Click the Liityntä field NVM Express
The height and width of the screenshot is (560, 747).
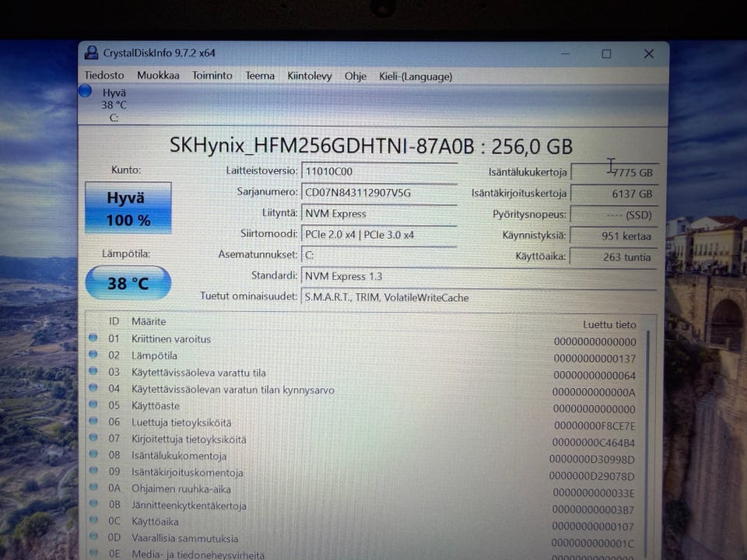pos(379,213)
